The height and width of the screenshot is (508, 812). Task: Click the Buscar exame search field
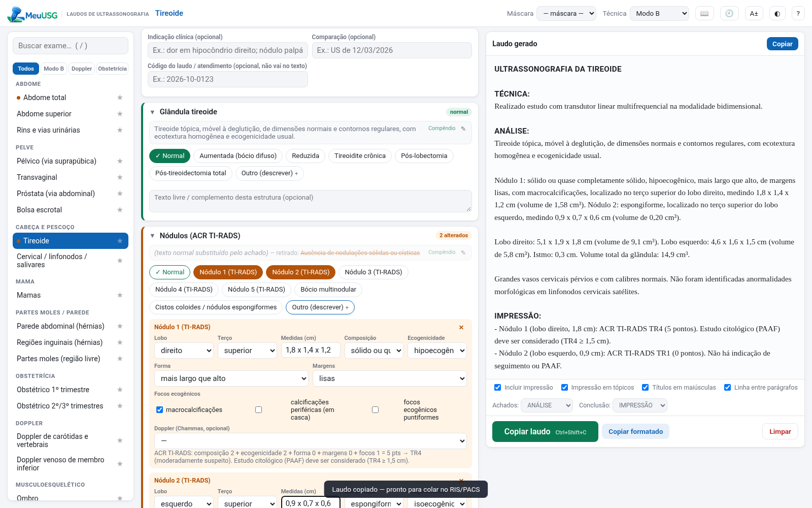pyautogui.click(x=71, y=46)
